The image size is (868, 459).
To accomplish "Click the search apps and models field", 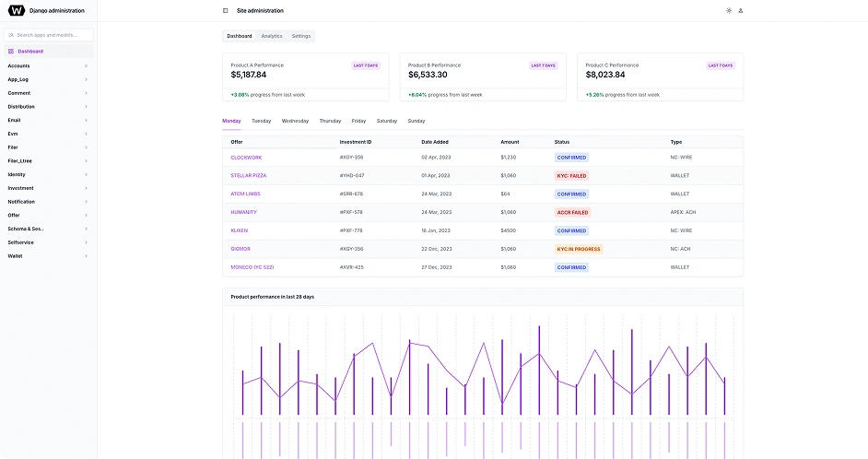I will coord(53,35).
